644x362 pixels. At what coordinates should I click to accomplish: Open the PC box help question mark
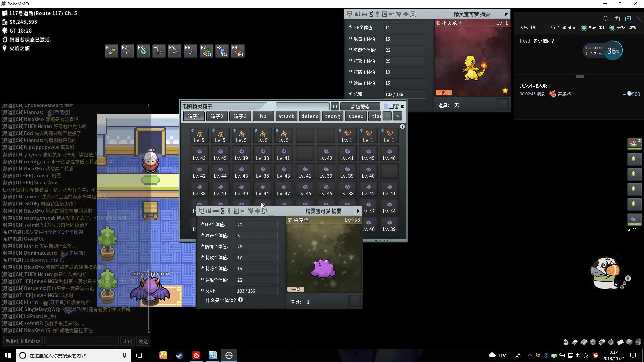click(x=402, y=127)
